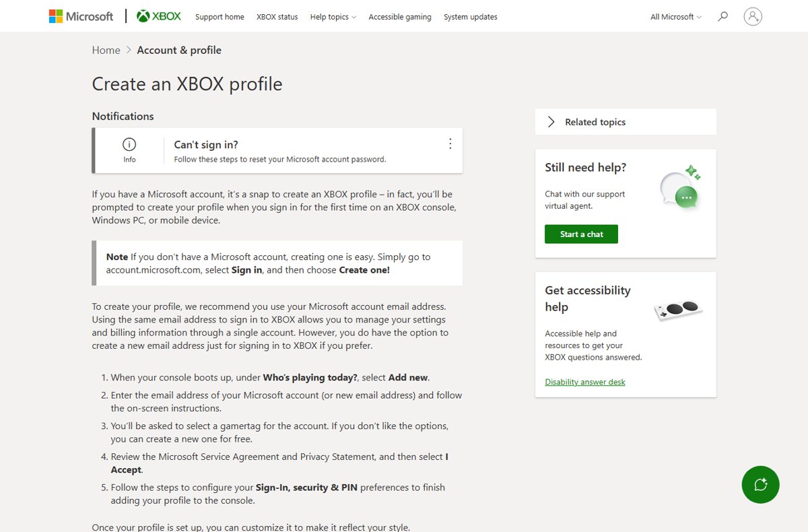This screenshot has height=532, width=808.
Task: Click the Info icon in notification
Action: (x=129, y=144)
